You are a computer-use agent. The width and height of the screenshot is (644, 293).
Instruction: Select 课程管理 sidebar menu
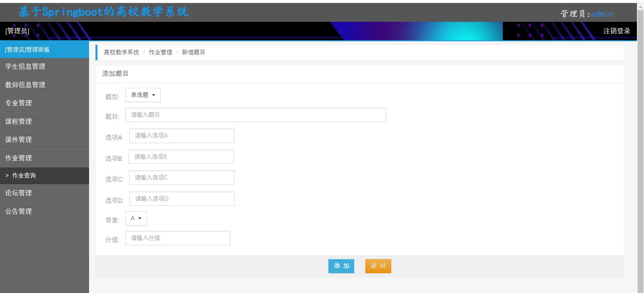pyautogui.click(x=44, y=122)
